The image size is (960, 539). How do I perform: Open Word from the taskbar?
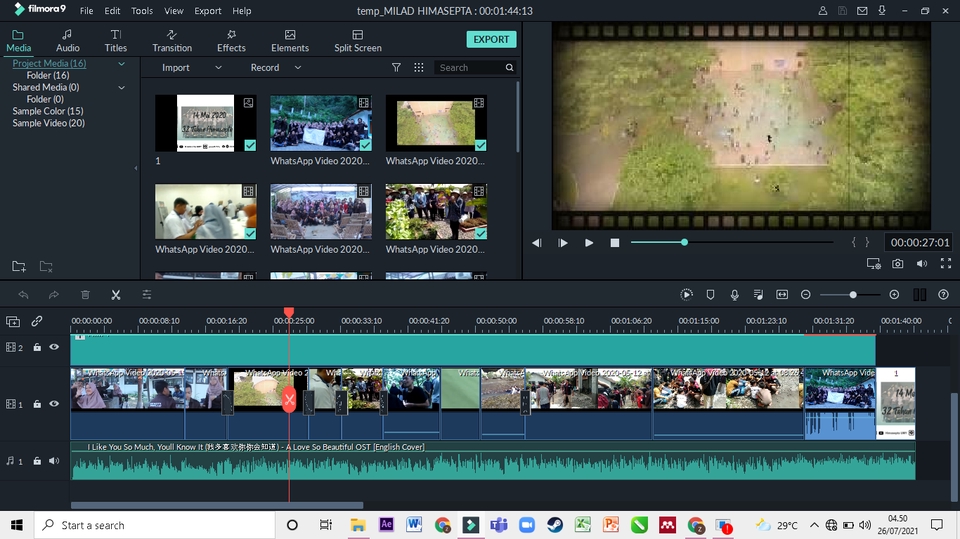click(x=414, y=525)
